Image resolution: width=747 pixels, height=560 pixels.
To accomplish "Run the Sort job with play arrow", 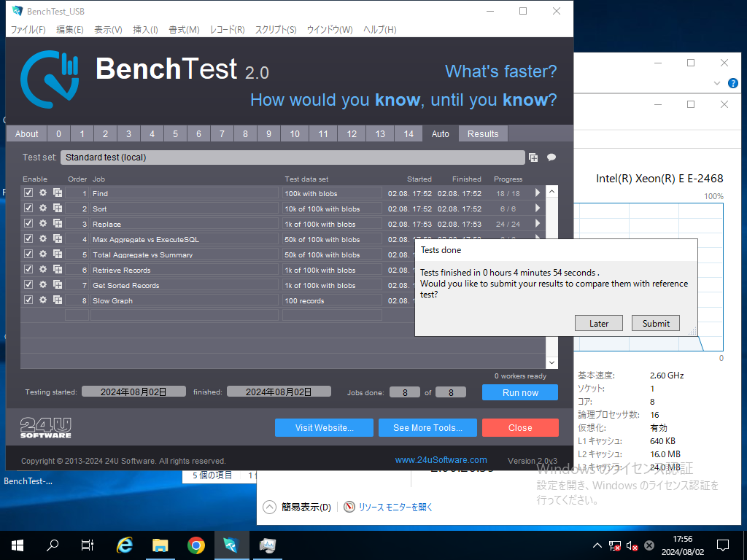I will click(x=538, y=208).
